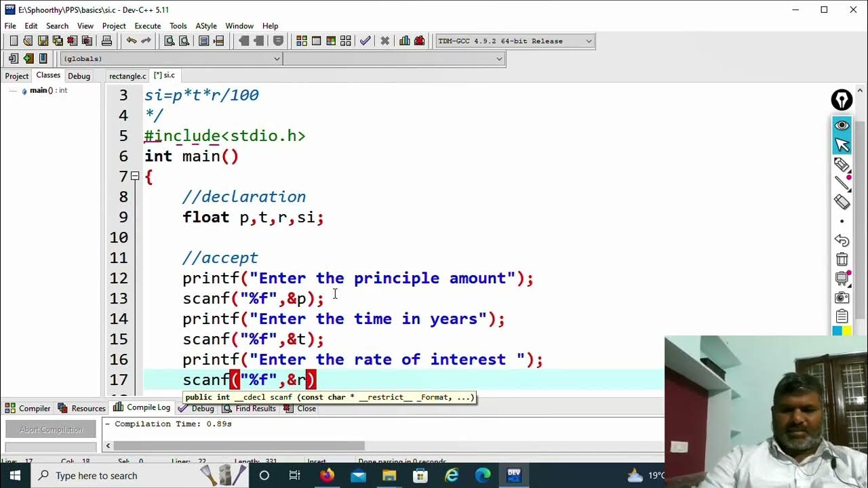Viewport: 868px width, 488px height.
Task: Click the Open file toolbar icon
Action: click(x=28, y=41)
